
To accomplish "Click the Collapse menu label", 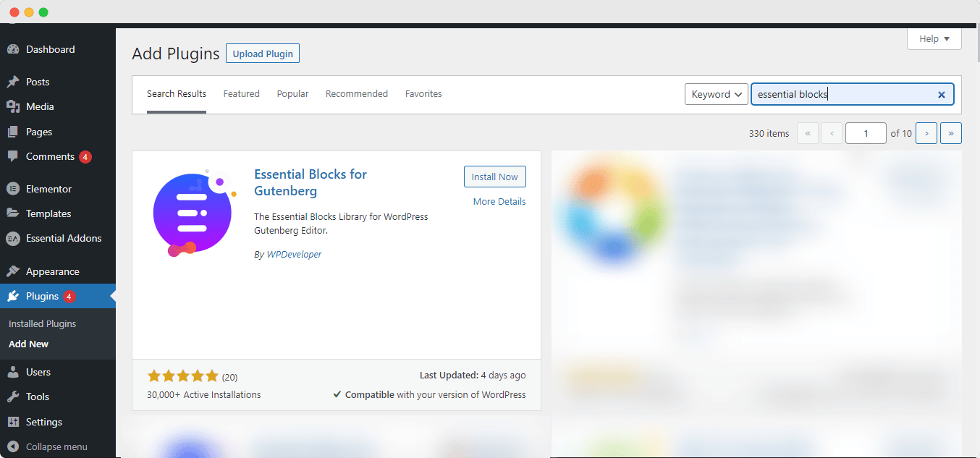I will tap(56, 446).
